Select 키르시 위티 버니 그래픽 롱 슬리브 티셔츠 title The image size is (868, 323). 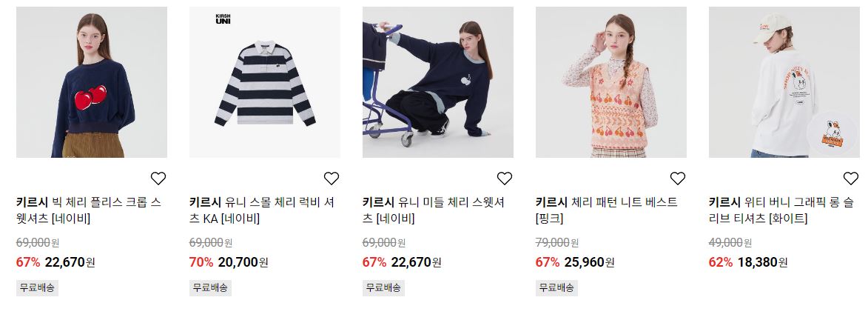(781, 210)
